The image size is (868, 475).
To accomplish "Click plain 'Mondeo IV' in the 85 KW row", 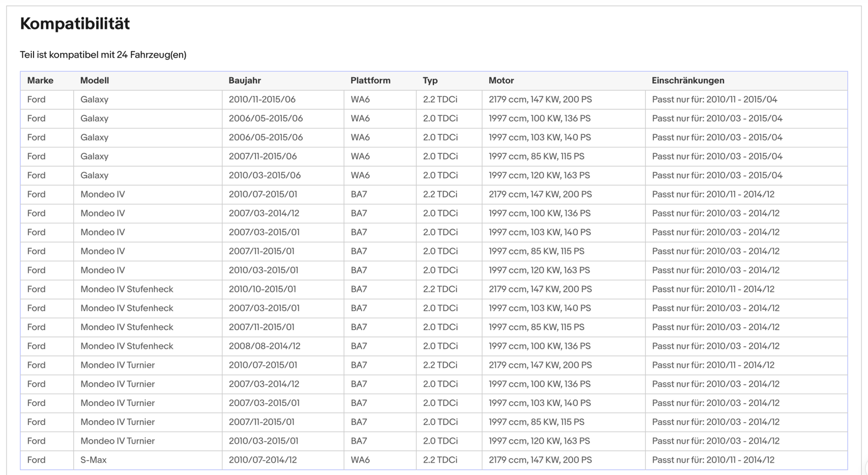I will tap(103, 251).
